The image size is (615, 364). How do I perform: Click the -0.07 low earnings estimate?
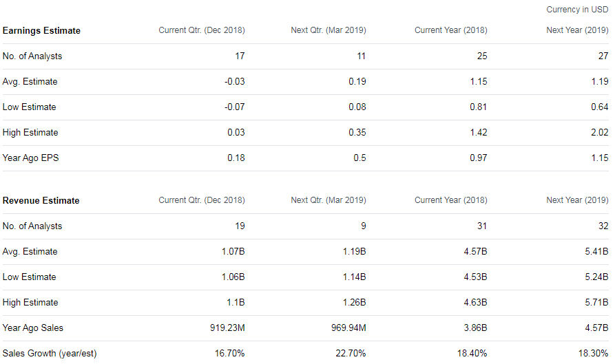(235, 107)
